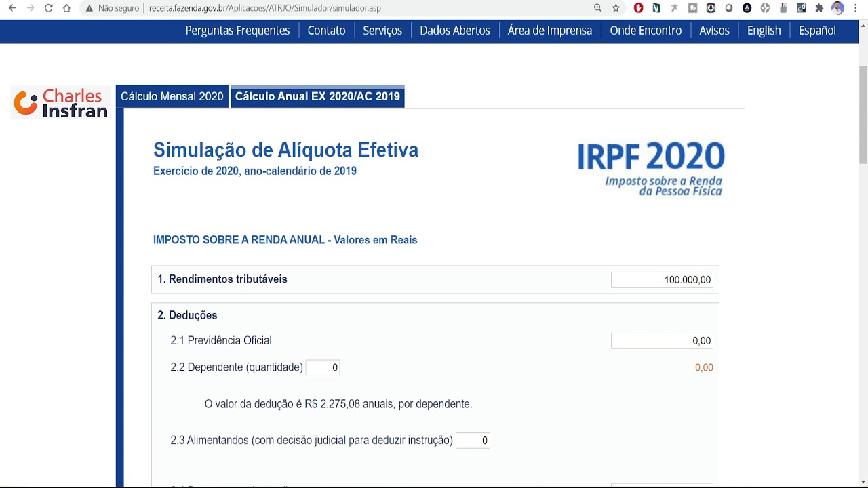The image size is (868, 488).
Task: Open the gray 'tb' extension
Action: click(x=692, y=8)
